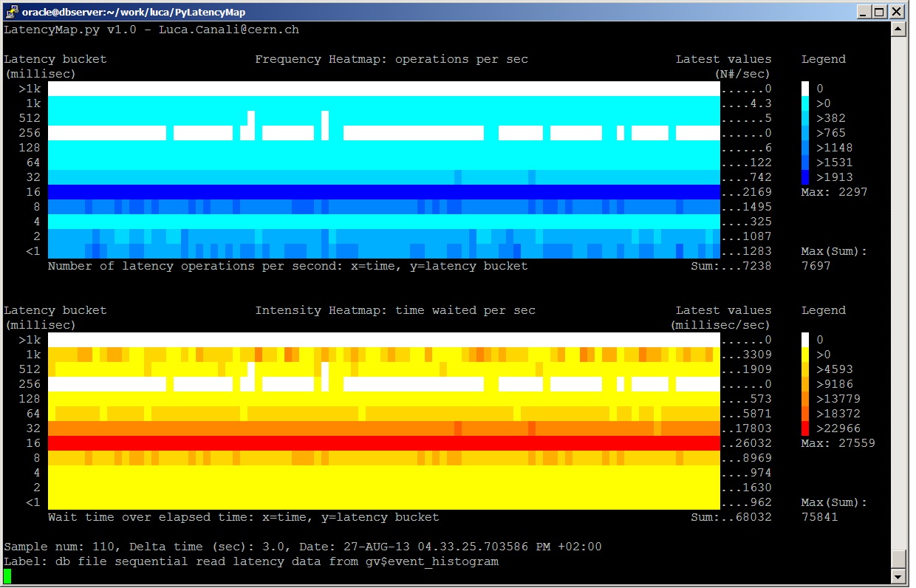Click the red '>22966' legend swatch

tap(807, 428)
